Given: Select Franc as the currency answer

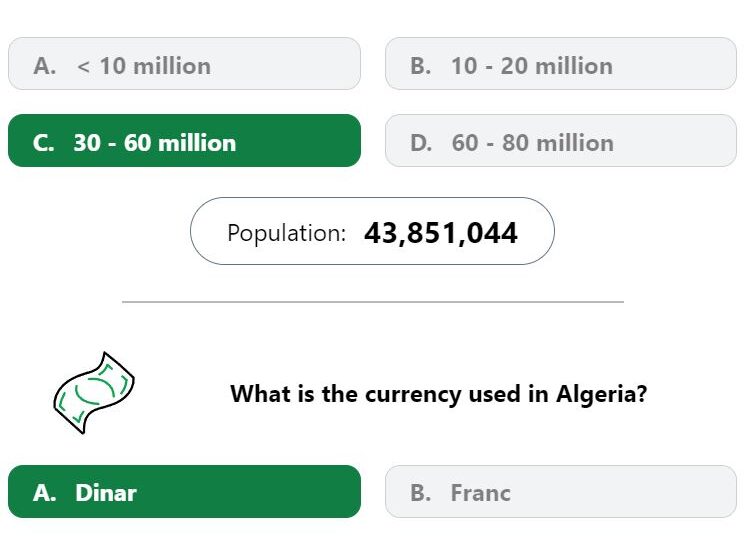Looking at the screenshot, I should (x=561, y=491).
